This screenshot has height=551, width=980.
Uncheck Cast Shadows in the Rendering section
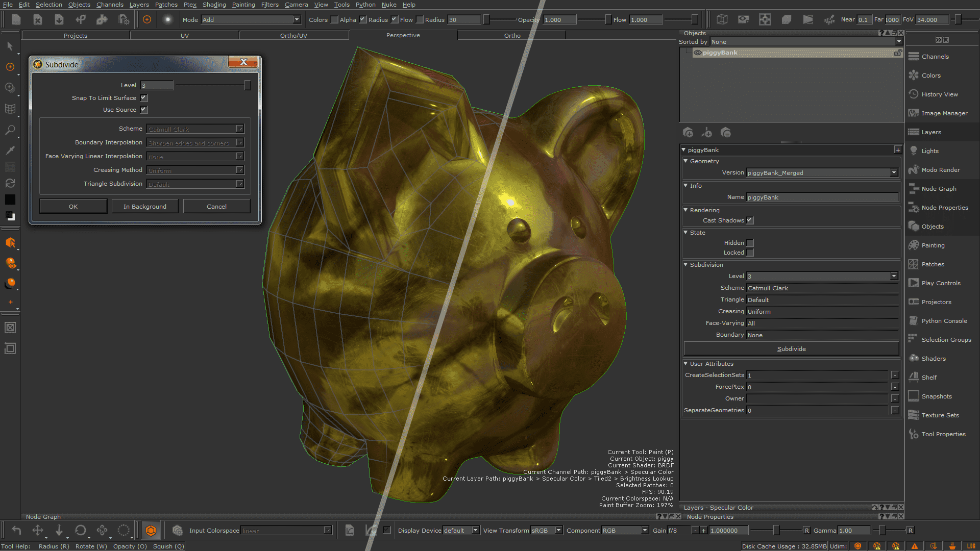pyautogui.click(x=749, y=220)
